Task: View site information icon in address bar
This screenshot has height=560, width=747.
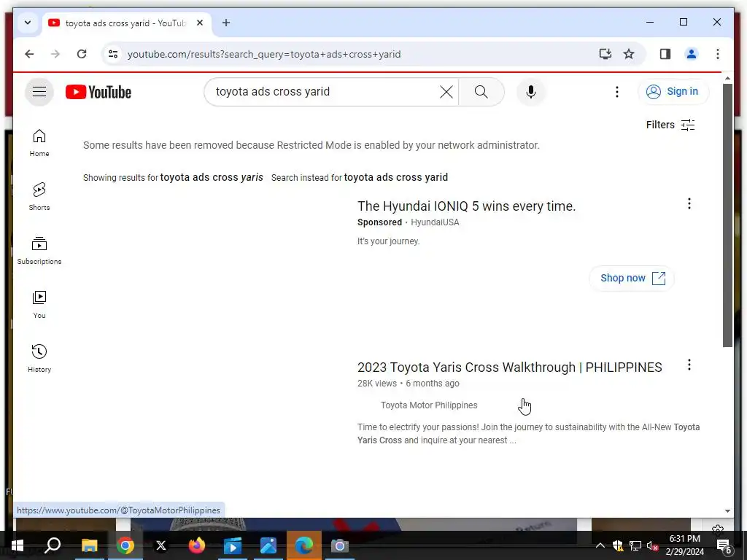Action: point(113,54)
